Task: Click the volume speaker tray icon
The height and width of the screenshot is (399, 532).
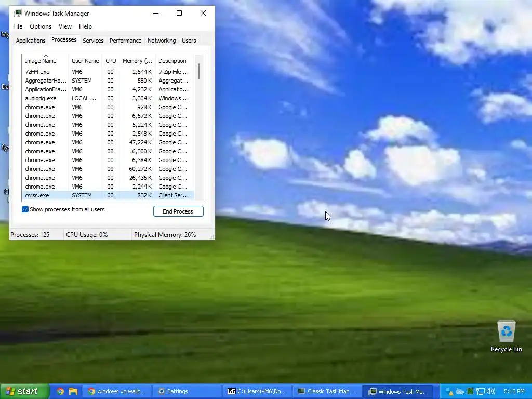Action: (x=490, y=391)
